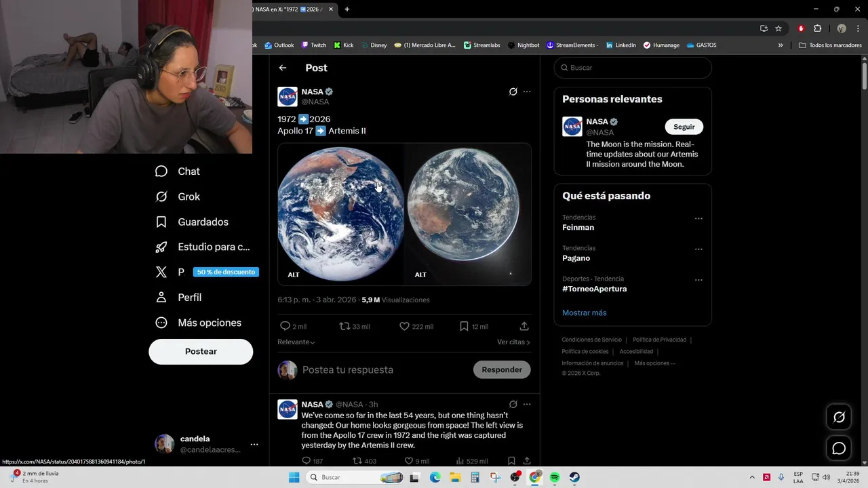Open StreamElements bookmark folder
This screenshot has height=488, width=868.
click(572, 45)
